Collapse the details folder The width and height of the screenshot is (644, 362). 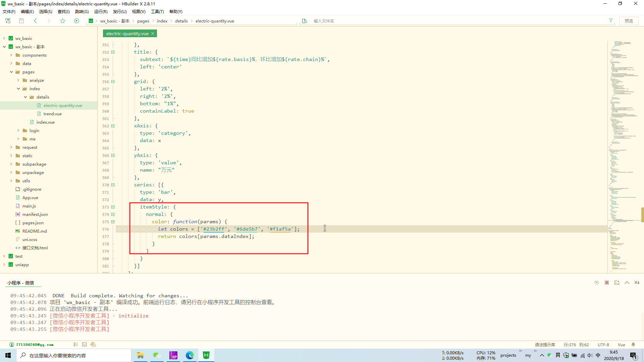pyautogui.click(x=25, y=97)
